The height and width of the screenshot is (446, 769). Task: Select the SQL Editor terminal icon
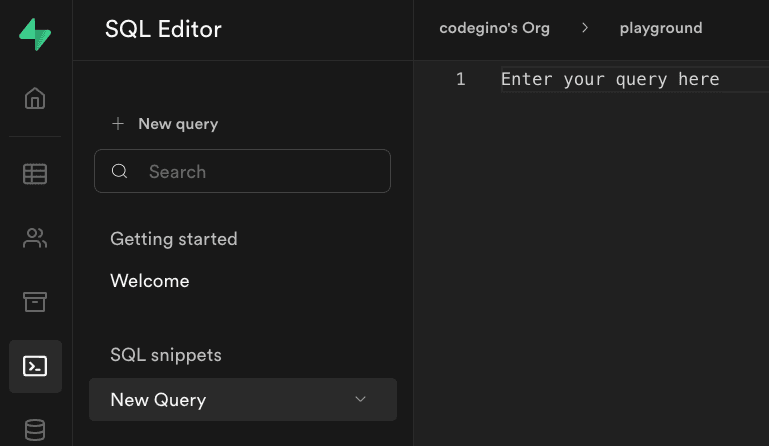pyautogui.click(x=35, y=366)
